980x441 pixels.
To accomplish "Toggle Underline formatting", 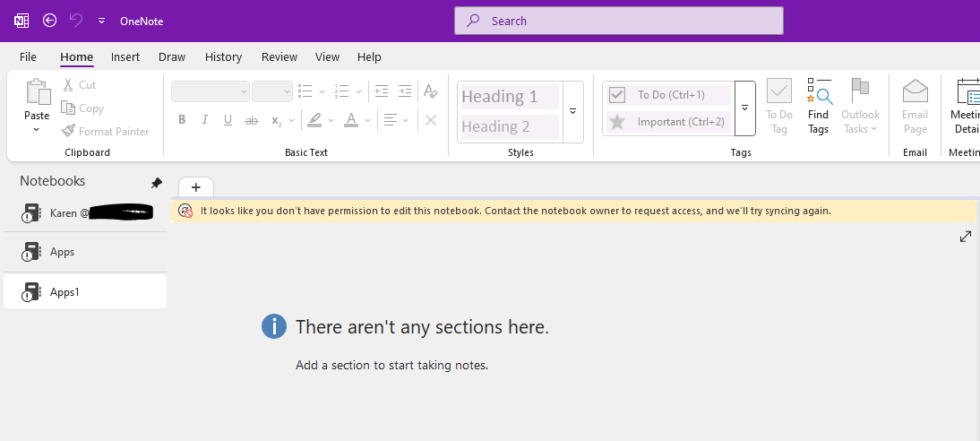I will (228, 119).
